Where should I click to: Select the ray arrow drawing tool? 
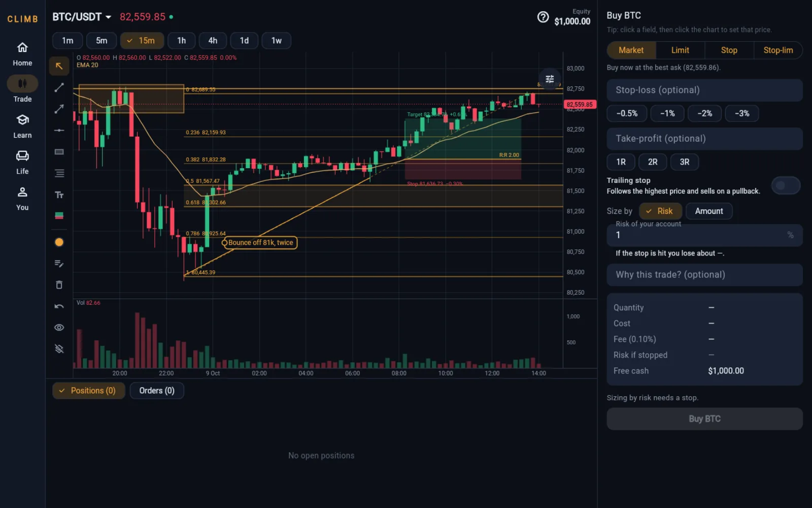coord(59,109)
